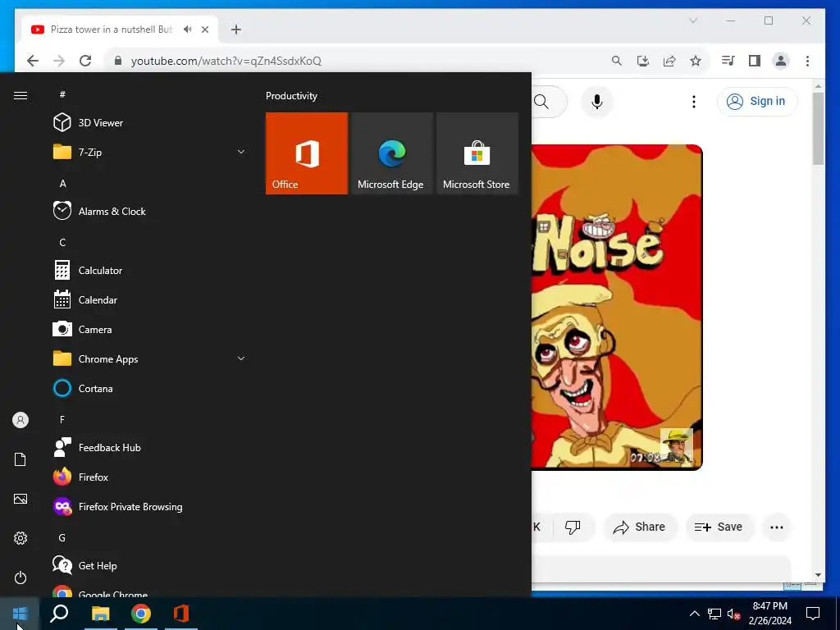The height and width of the screenshot is (630, 840).
Task: Click the YouTube Sign in button
Action: coord(757,101)
